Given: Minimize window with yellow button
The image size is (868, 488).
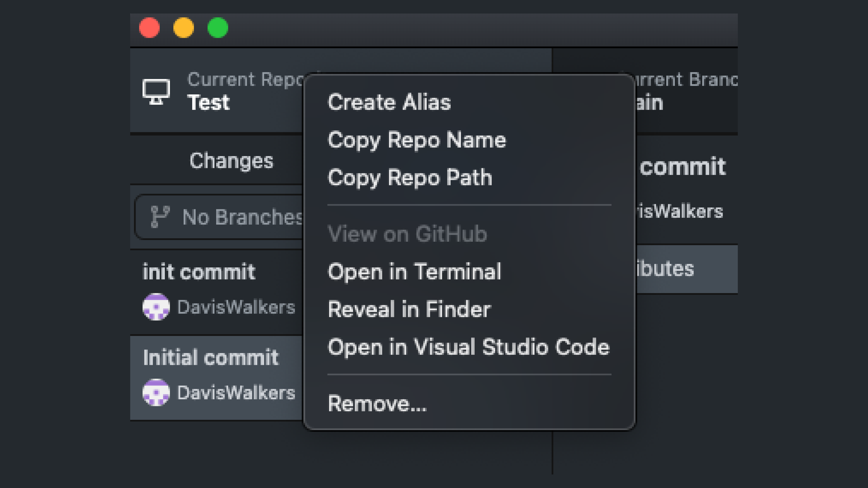Looking at the screenshot, I should [184, 27].
